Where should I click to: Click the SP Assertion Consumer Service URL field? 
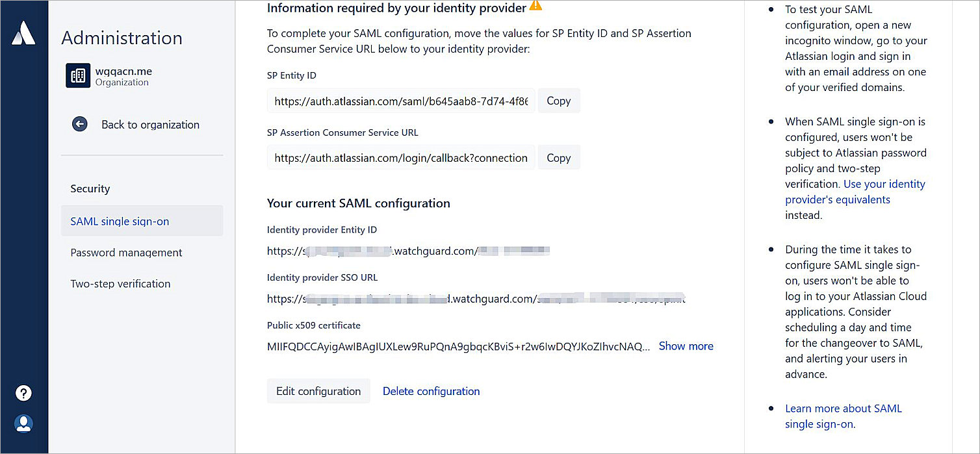[x=400, y=157]
